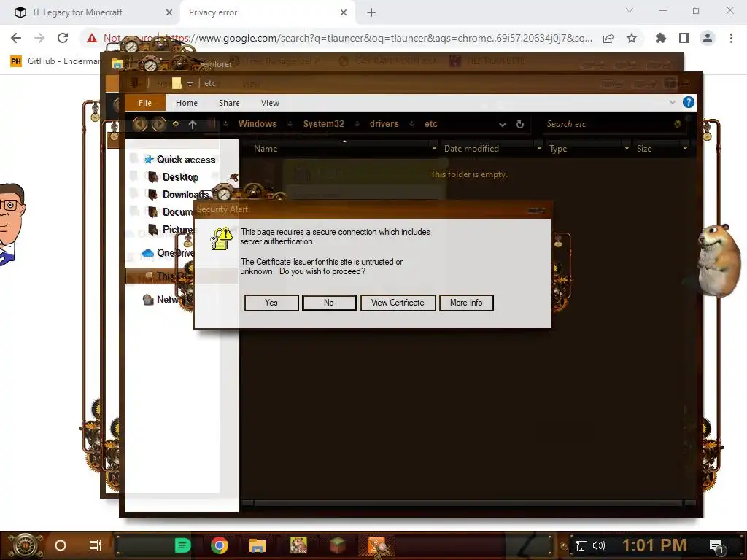
Task: Open Task View on taskbar
Action: pyautogui.click(x=96, y=545)
